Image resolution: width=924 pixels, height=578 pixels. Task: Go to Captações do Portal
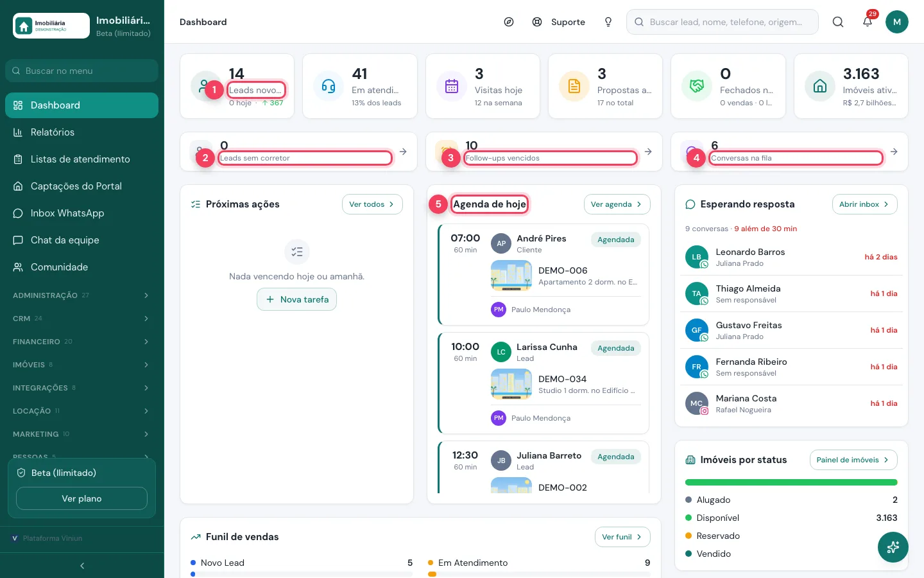point(81,186)
